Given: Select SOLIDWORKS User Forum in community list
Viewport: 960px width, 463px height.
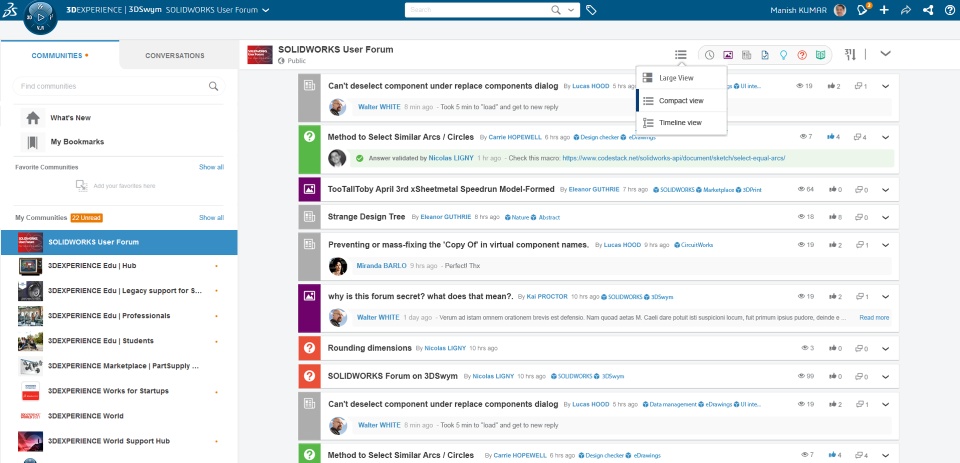Looking at the screenshot, I should pyautogui.click(x=119, y=242).
